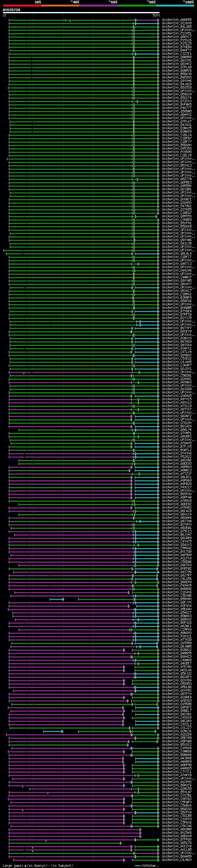Screen dimensions: 197x868
Task: Click the cyan ~100% identity legend bar
Action: tap(175, 6)
